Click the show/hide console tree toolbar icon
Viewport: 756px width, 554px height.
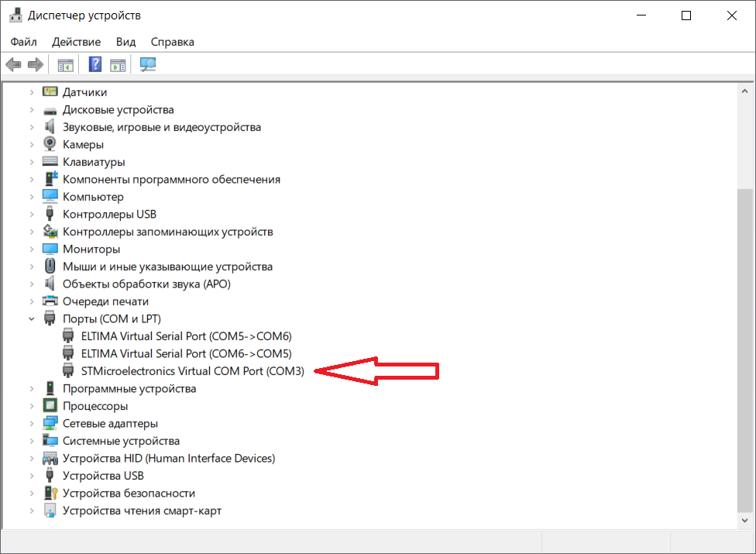(x=66, y=64)
